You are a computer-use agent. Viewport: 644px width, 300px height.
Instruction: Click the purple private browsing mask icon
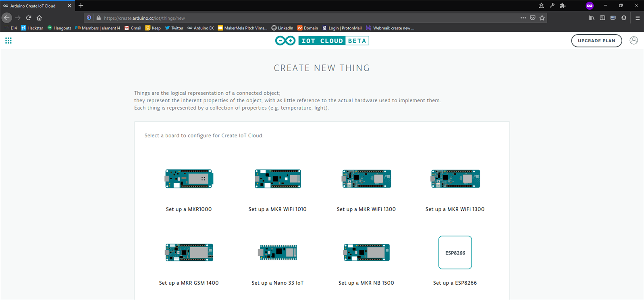click(590, 6)
